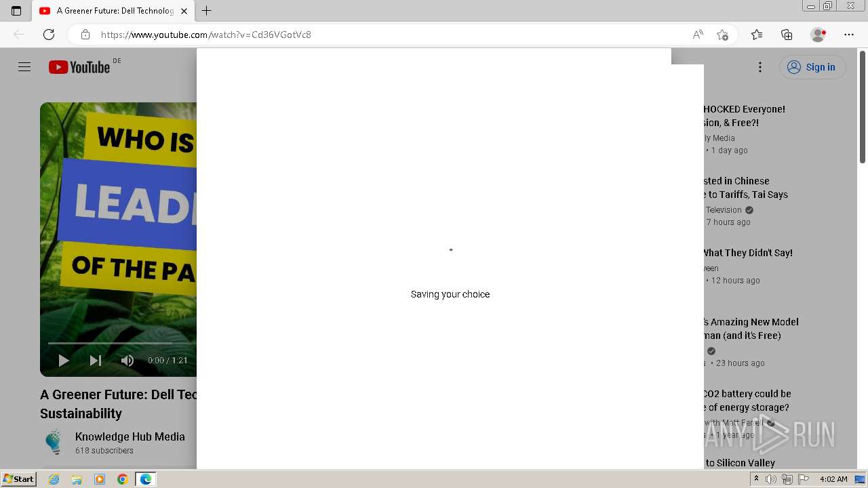Click the '7 hours ago' timestamp
868x488 pixels.
point(728,222)
